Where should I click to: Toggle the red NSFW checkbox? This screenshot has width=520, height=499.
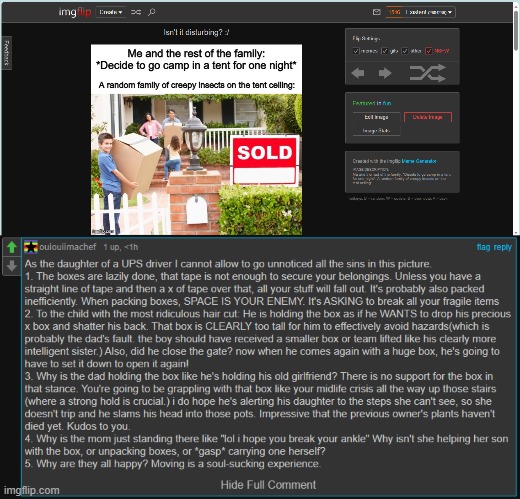pos(429,51)
